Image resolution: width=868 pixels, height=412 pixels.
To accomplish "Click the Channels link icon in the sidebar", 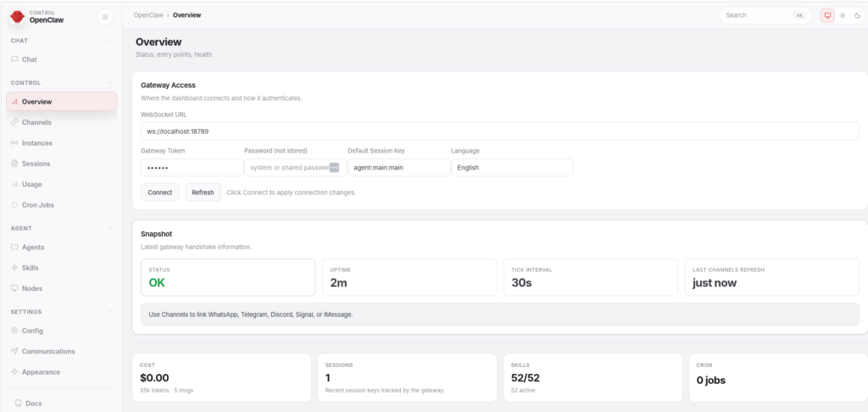I will [x=14, y=122].
